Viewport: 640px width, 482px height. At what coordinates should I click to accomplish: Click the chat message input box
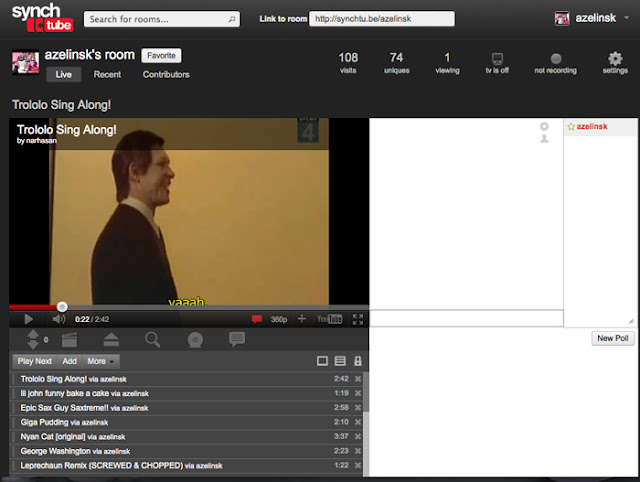[466, 318]
